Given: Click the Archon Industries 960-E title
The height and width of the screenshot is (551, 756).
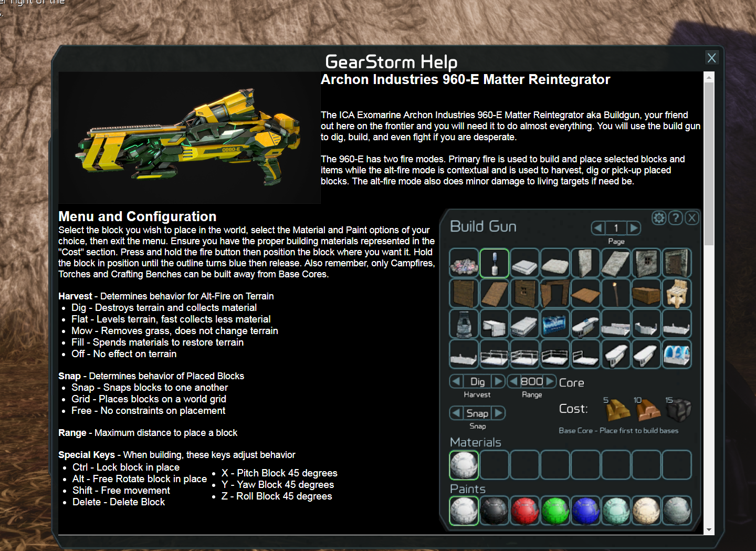Looking at the screenshot, I should click(466, 79).
